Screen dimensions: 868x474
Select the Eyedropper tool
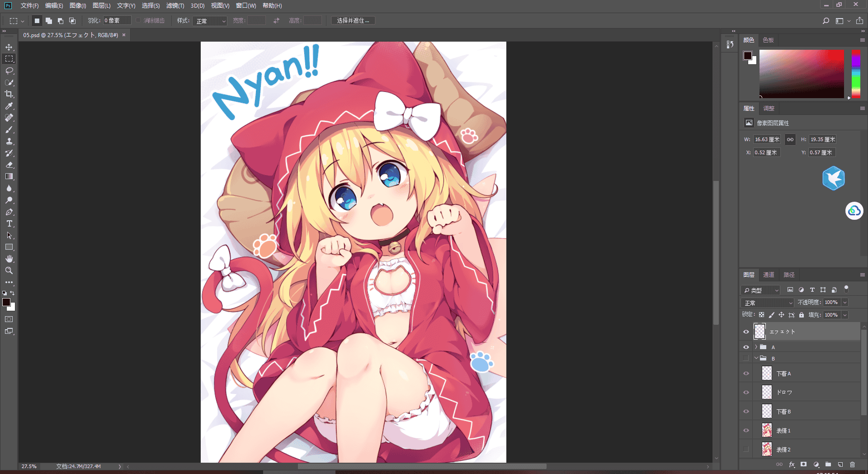click(9, 106)
